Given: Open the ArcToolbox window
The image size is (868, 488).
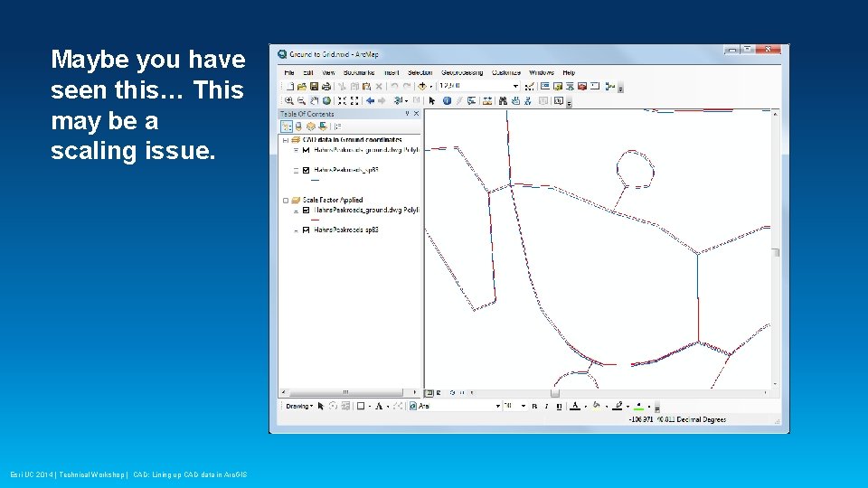Looking at the screenshot, I should click(581, 87).
